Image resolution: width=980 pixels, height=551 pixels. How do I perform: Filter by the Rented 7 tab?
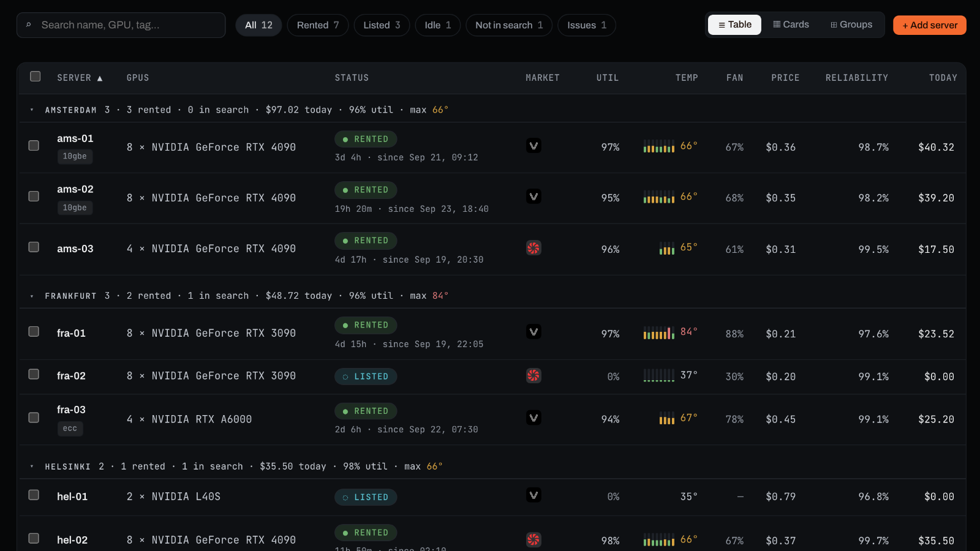[318, 25]
